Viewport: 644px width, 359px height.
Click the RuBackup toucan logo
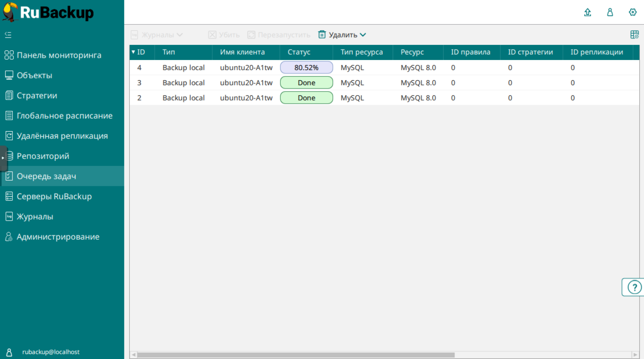(10, 12)
